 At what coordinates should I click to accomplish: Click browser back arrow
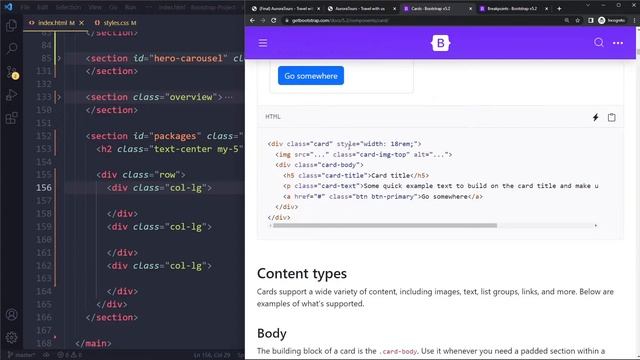click(252, 20)
